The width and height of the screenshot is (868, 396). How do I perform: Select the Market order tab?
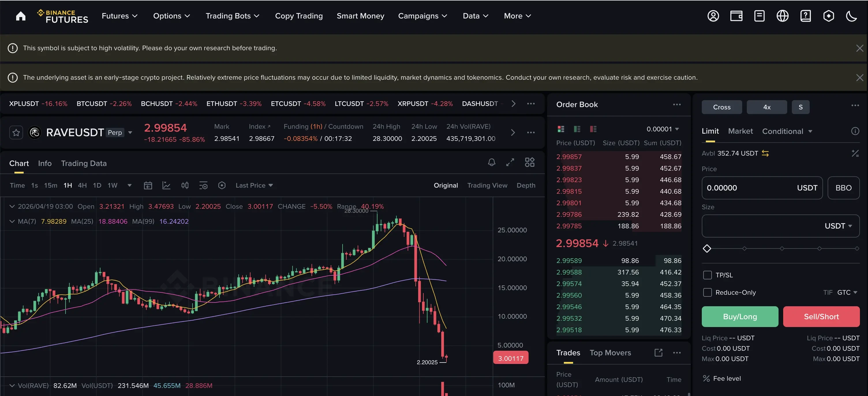tap(740, 131)
